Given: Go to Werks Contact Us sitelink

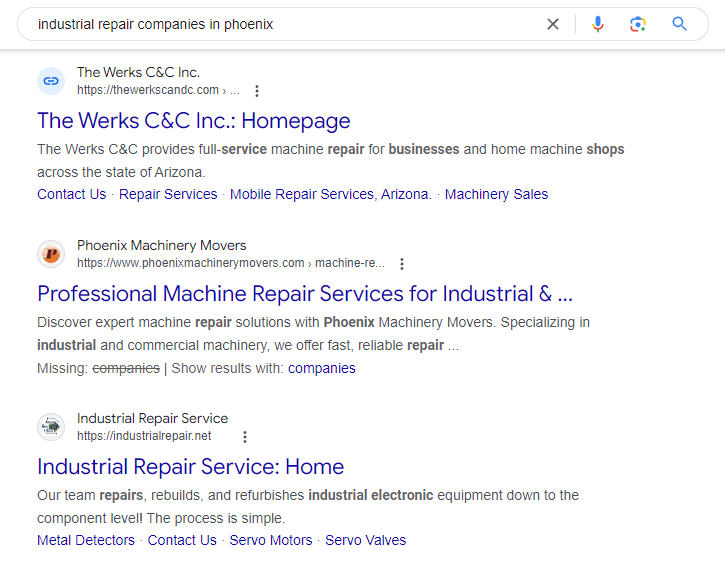Looking at the screenshot, I should [x=71, y=194].
